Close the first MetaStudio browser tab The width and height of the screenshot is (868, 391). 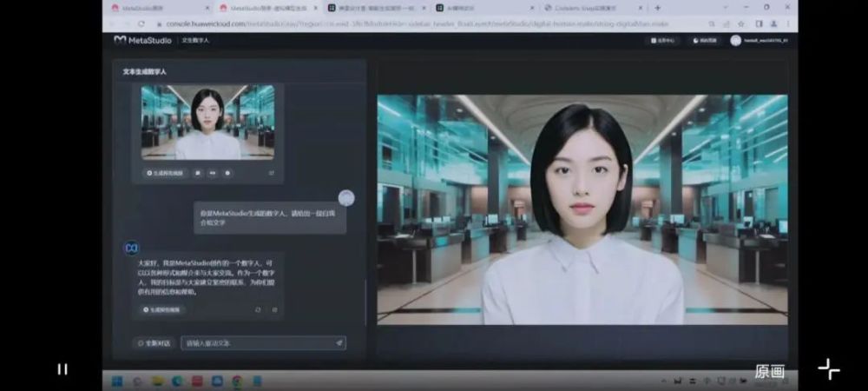click(207, 9)
